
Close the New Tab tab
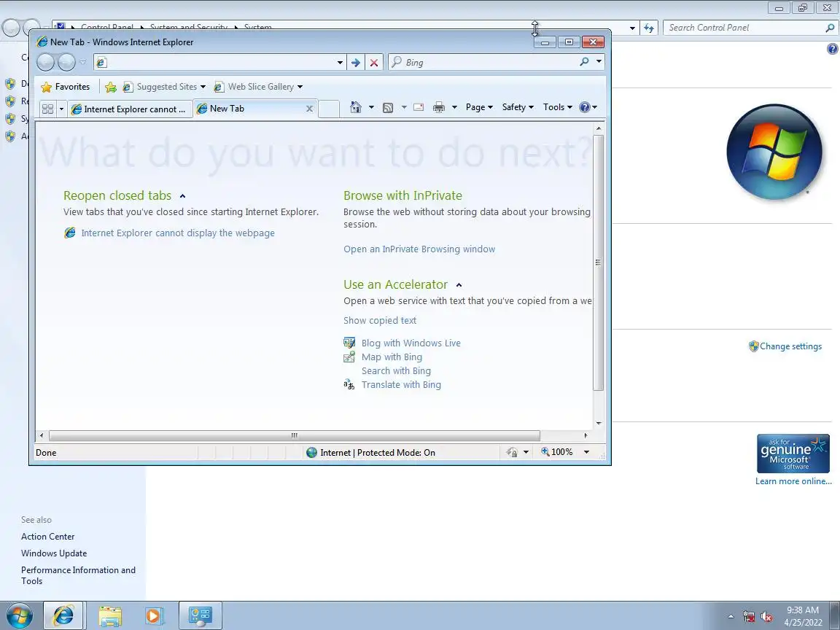point(309,109)
